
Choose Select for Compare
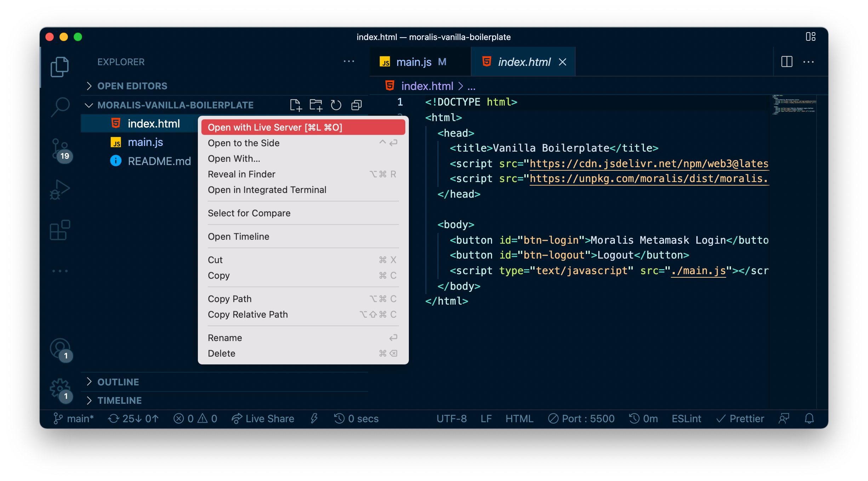(303, 213)
